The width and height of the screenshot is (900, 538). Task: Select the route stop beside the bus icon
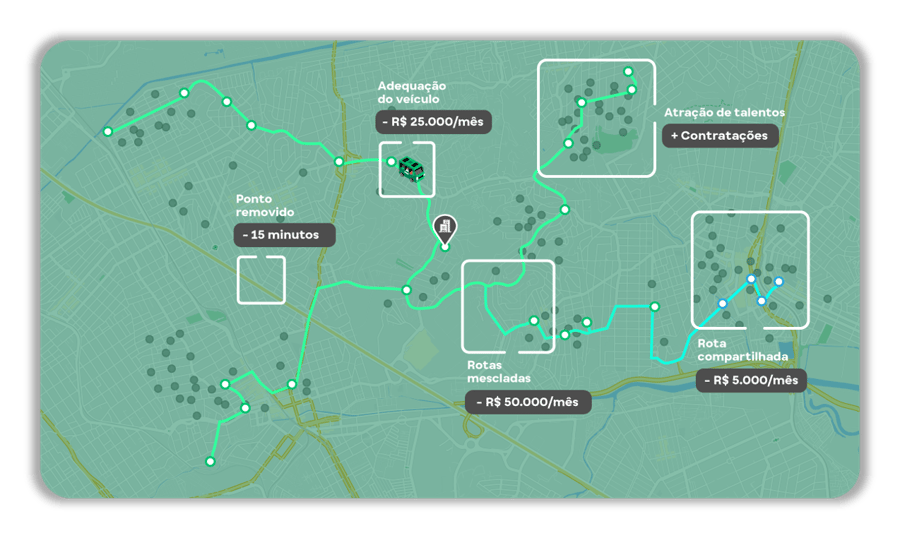tap(391, 161)
